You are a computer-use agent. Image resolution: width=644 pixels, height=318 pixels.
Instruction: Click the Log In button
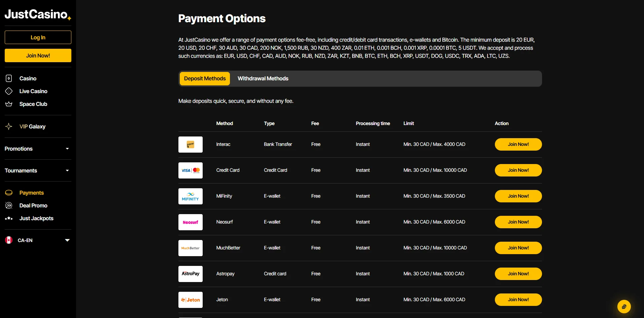[38, 37]
